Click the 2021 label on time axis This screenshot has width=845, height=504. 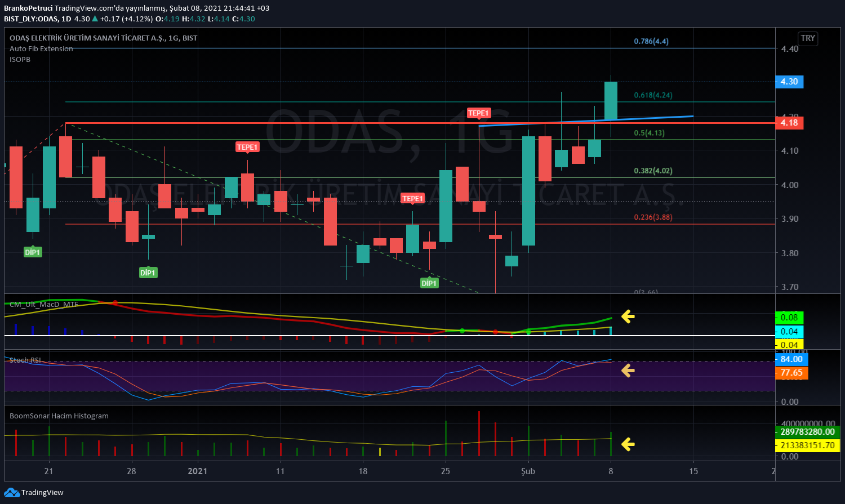[198, 471]
